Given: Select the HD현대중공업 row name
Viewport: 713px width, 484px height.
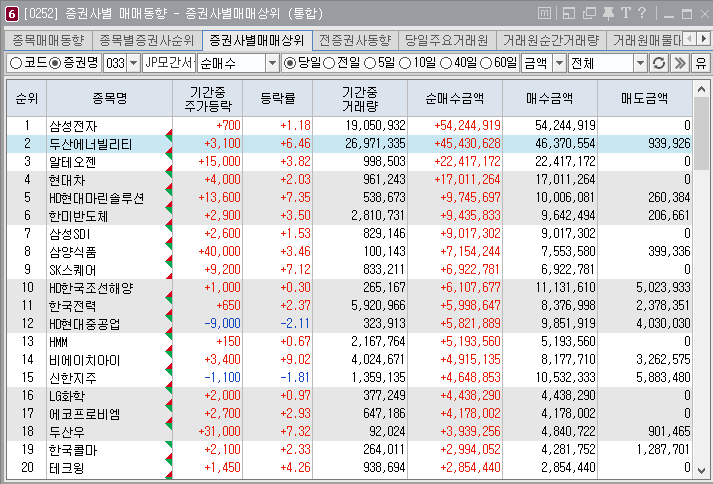Looking at the screenshot, I should (85, 324).
